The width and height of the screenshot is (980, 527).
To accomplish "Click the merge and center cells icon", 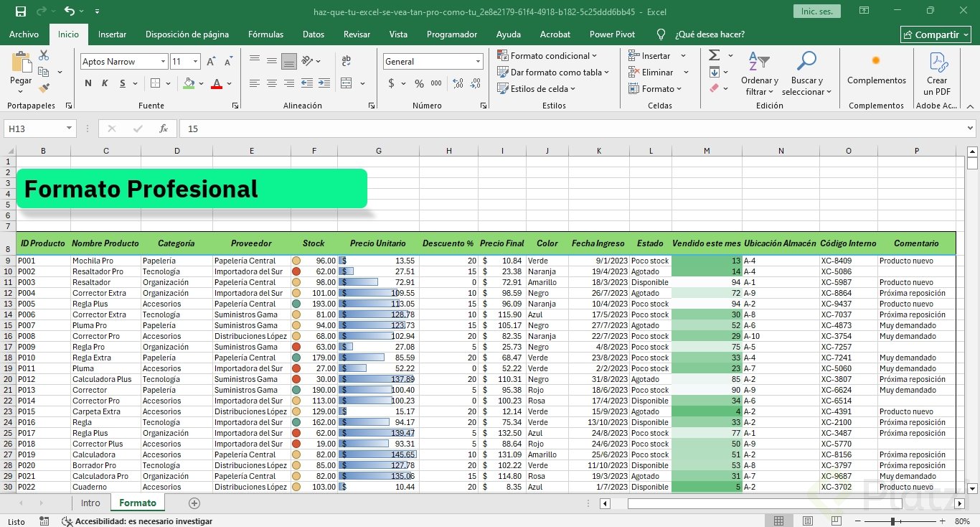I will coord(347,83).
